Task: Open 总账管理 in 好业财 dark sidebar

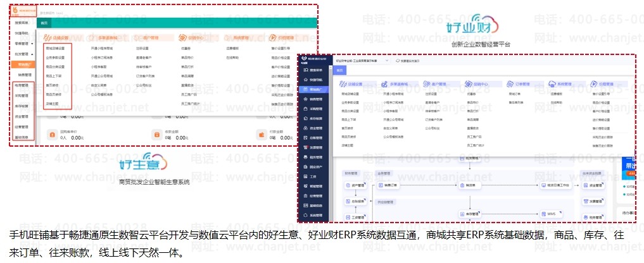Action: (313, 138)
